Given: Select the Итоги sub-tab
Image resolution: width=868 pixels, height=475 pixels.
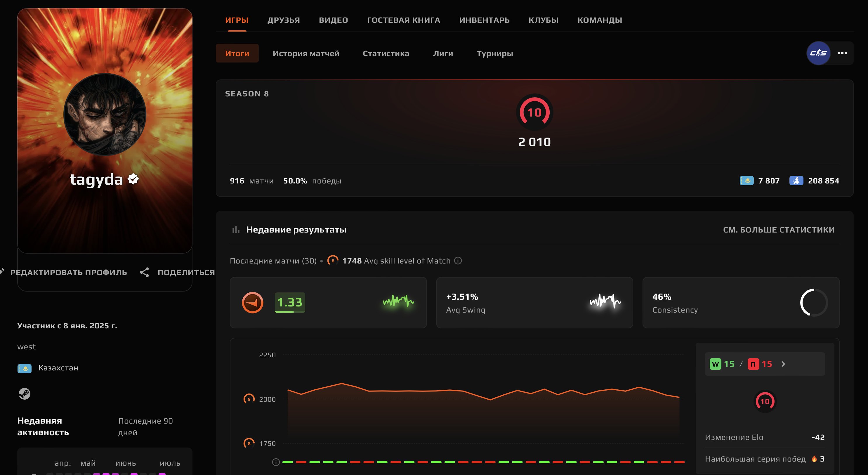Looking at the screenshot, I should pos(237,53).
